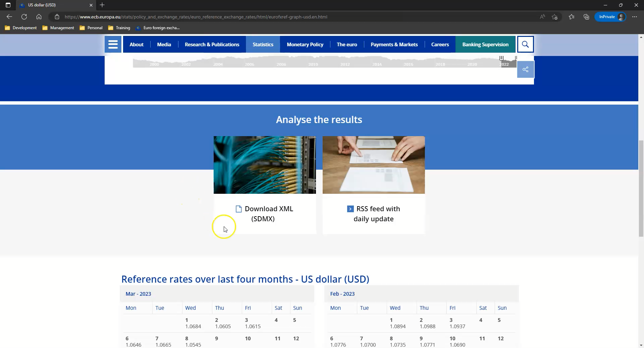
Task: Refresh the current page
Action: [24, 17]
